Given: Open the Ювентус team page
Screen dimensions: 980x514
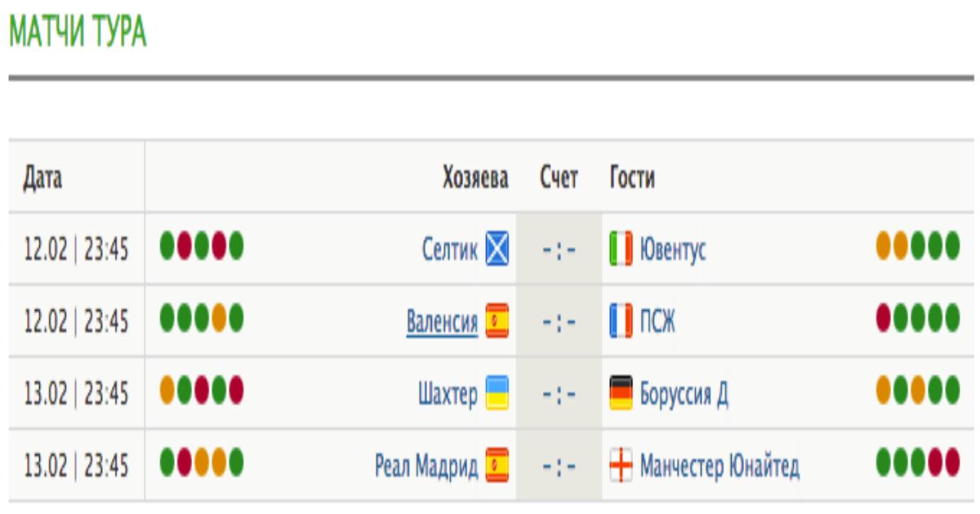Looking at the screenshot, I should click(x=673, y=250).
